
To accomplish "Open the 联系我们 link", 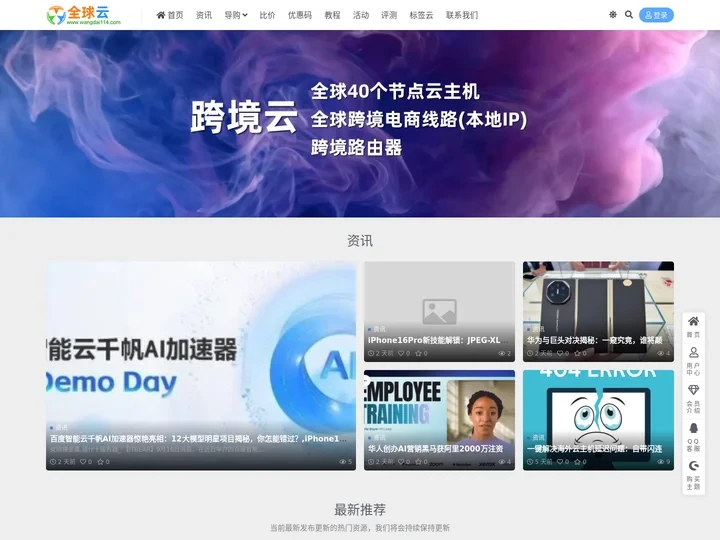I will point(462,15).
